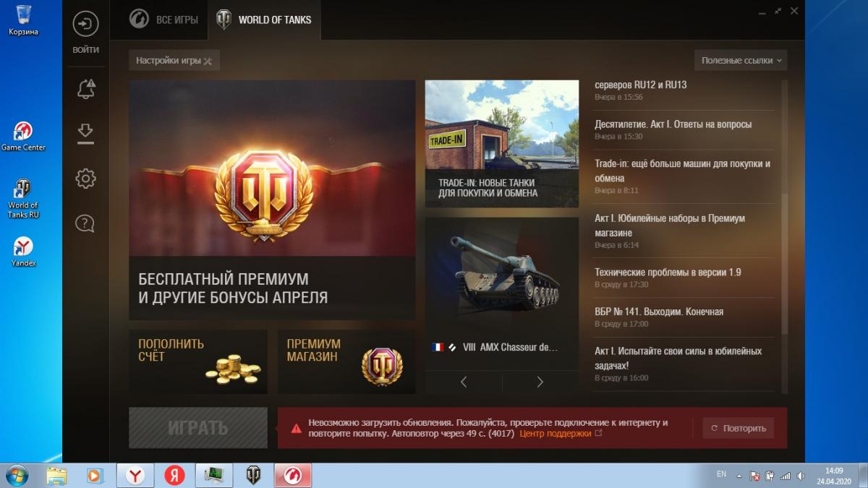The width and height of the screenshot is (868, 488).
Task: Open World of Tanks RU desktop shortcut
Action: 23,199
